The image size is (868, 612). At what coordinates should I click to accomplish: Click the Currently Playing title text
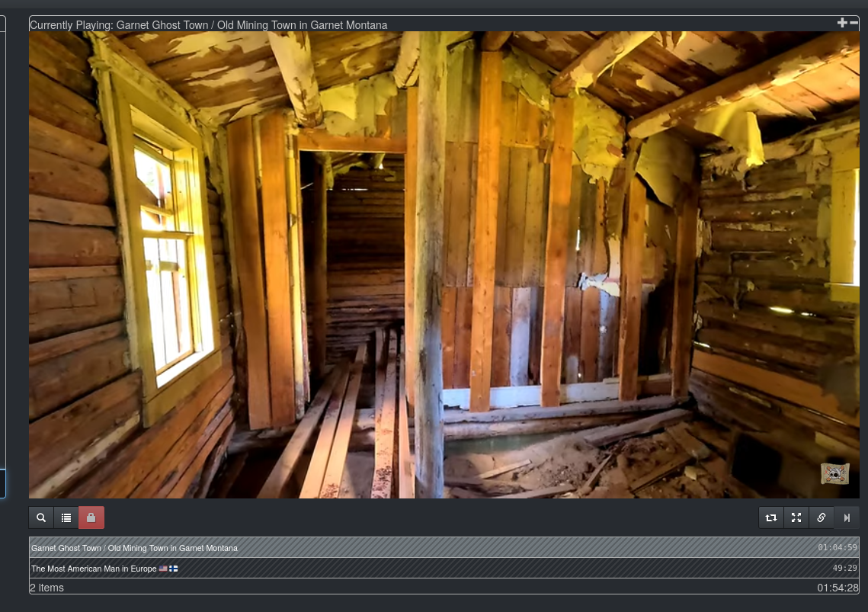[x=208, y=25]
